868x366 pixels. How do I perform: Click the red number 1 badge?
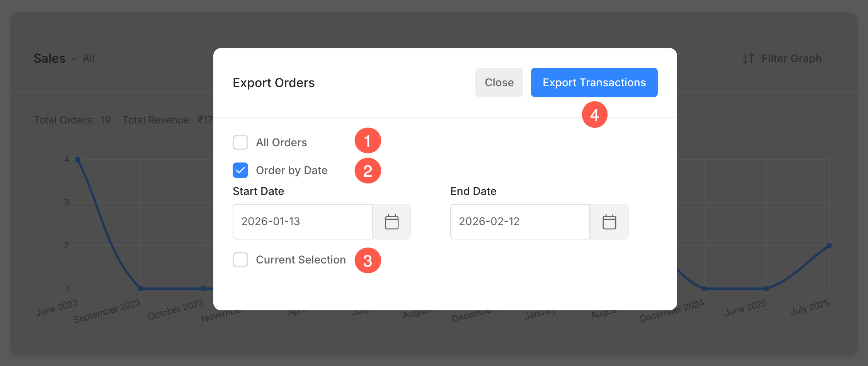point(368,140)
